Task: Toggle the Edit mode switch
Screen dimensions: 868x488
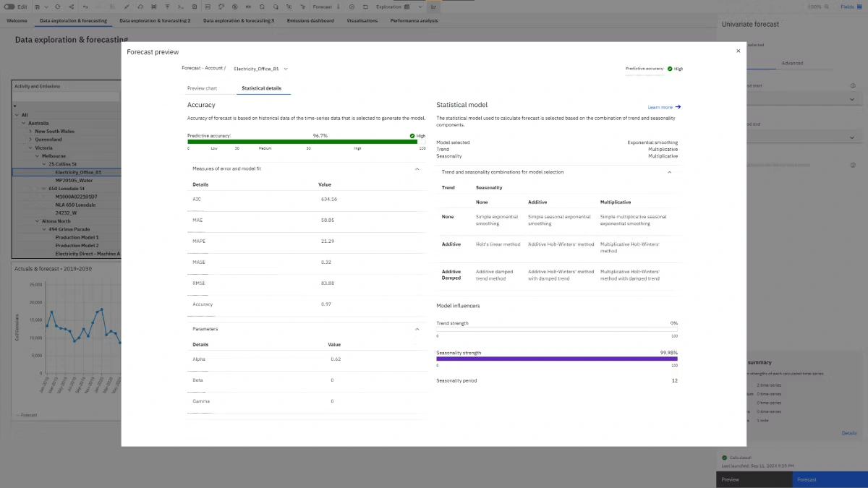Action: [x=9, y=7]
